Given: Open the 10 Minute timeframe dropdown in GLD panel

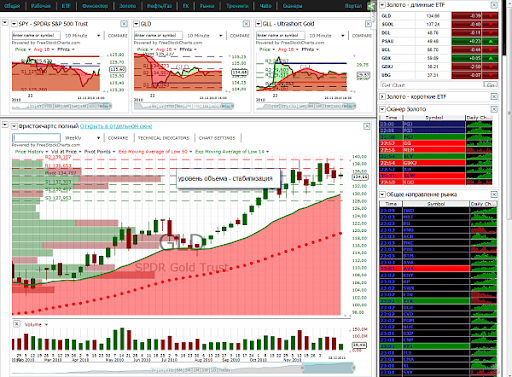Looking at the screenshot, I should pos(205,35).
